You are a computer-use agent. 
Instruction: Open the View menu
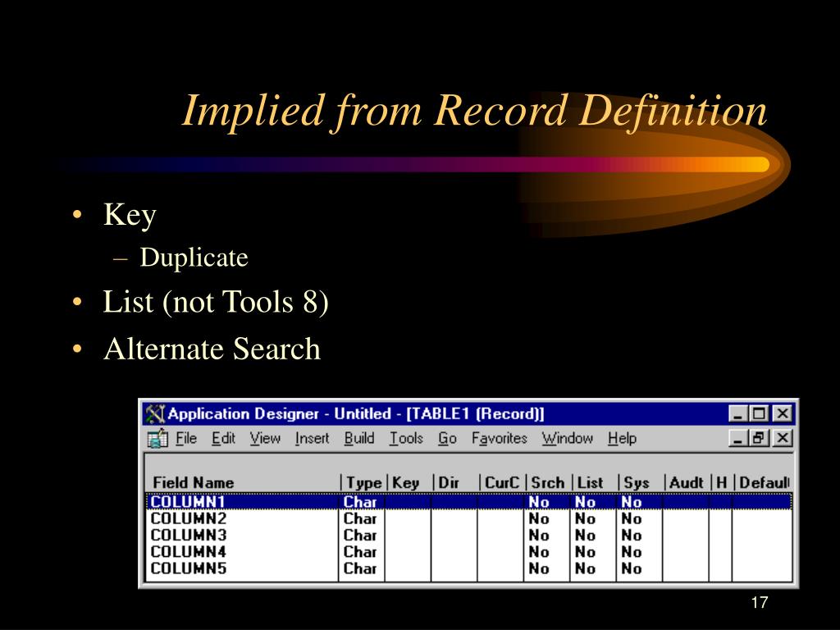(265, 438)
